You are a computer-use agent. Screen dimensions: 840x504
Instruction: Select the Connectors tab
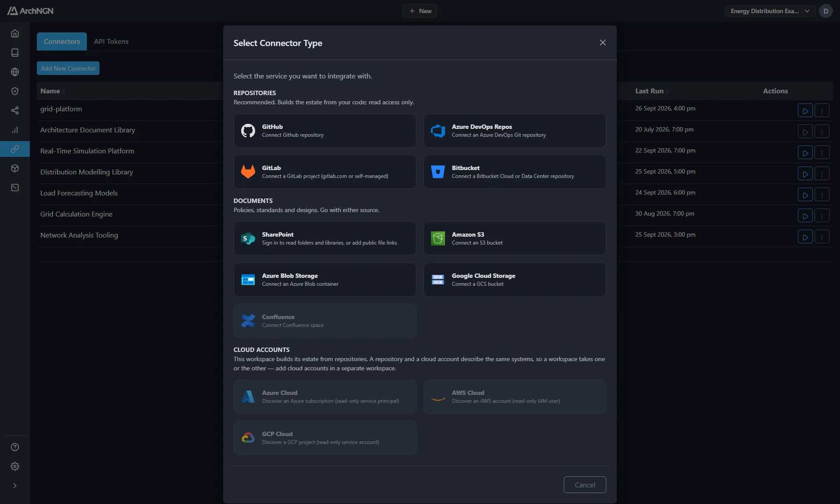pyautogui.click(x=62, y=42)
